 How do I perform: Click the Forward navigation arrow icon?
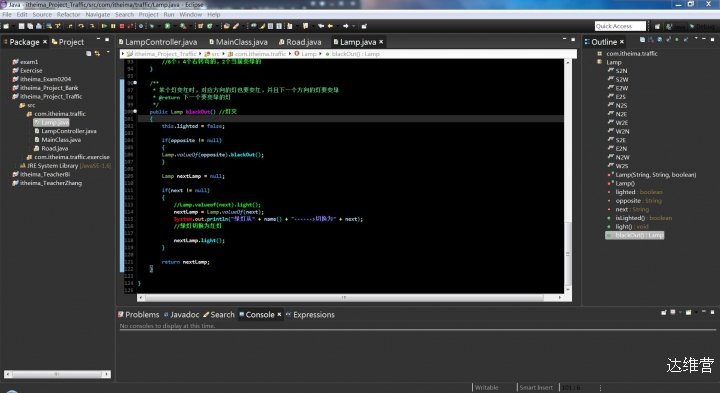tap(345, 26)
